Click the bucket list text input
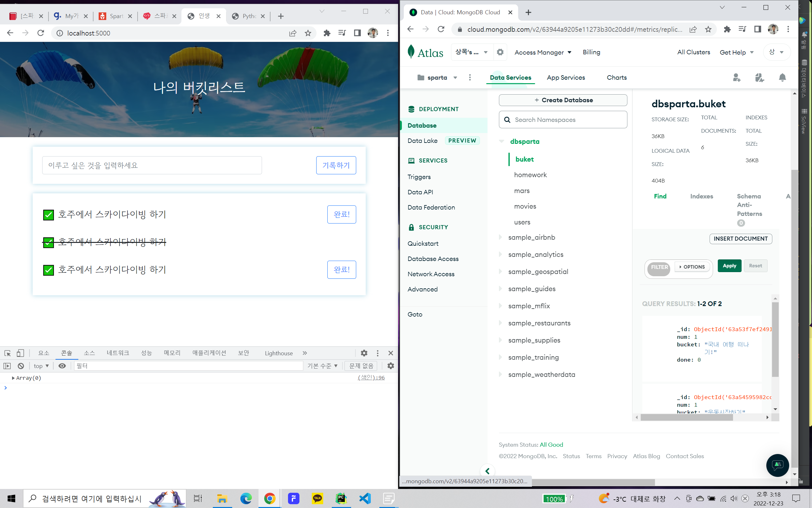812x508 pixels. (x=152, y=165)
